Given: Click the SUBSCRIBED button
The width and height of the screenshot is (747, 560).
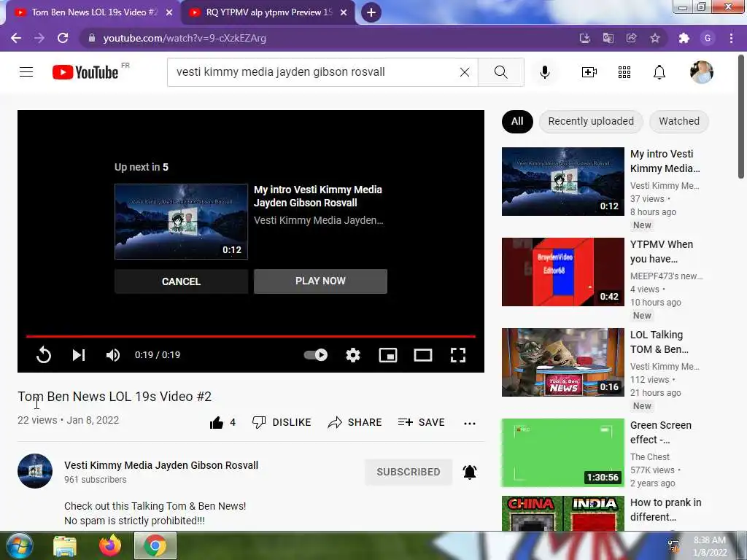Looking at the screenshot, I should [x=409, y=472].
